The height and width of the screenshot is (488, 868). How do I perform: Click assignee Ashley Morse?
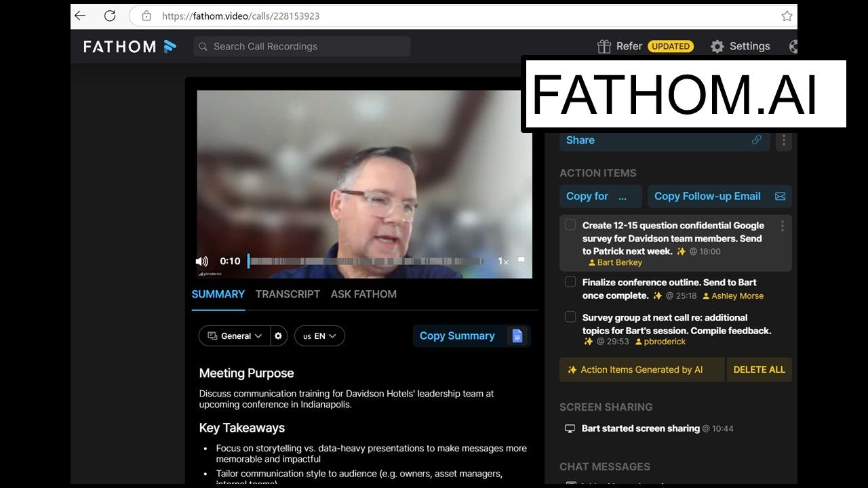click(x=732, y=296)
